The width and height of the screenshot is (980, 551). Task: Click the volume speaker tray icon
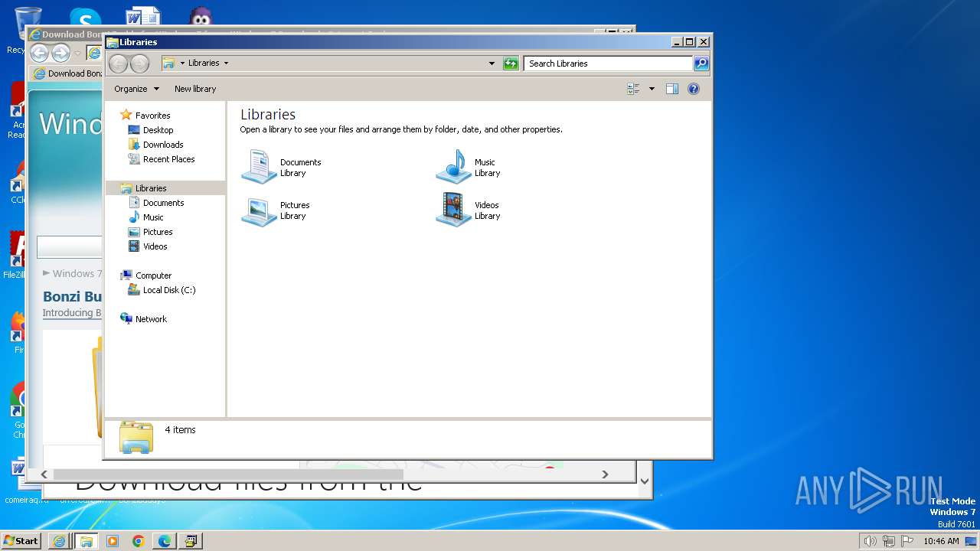(870, 541)
